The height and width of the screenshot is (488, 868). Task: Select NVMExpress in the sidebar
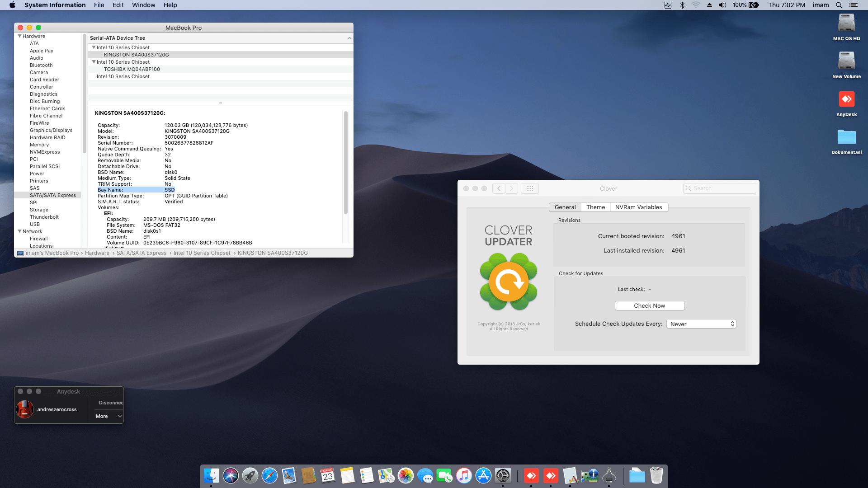click(45, 152)
